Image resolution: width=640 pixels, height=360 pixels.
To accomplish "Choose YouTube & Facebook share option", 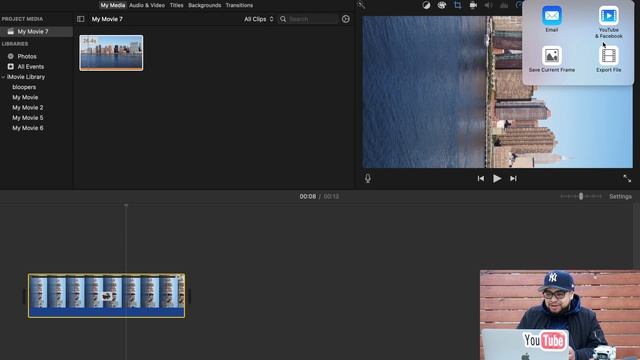I will pos(609,22).
